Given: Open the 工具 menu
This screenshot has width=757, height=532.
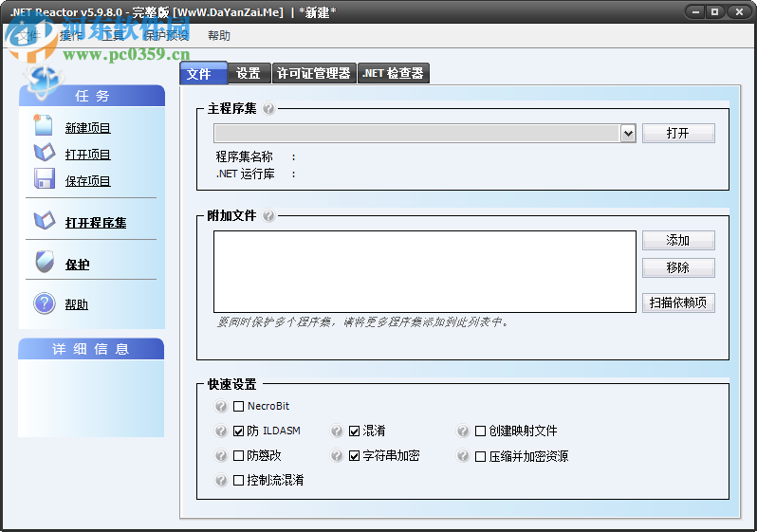Looking at the screenshot, I should click(113, 36).
